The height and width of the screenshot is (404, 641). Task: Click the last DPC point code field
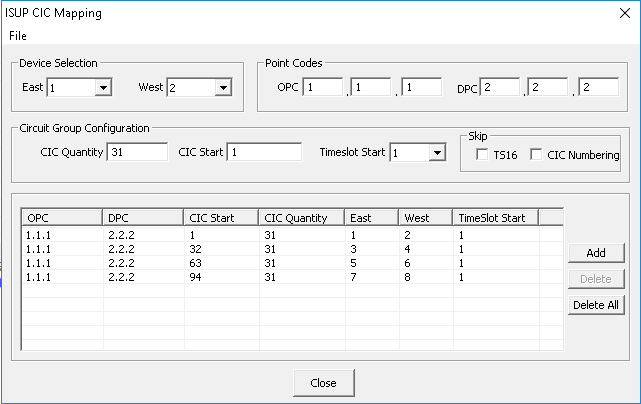(x=598, y=87)
